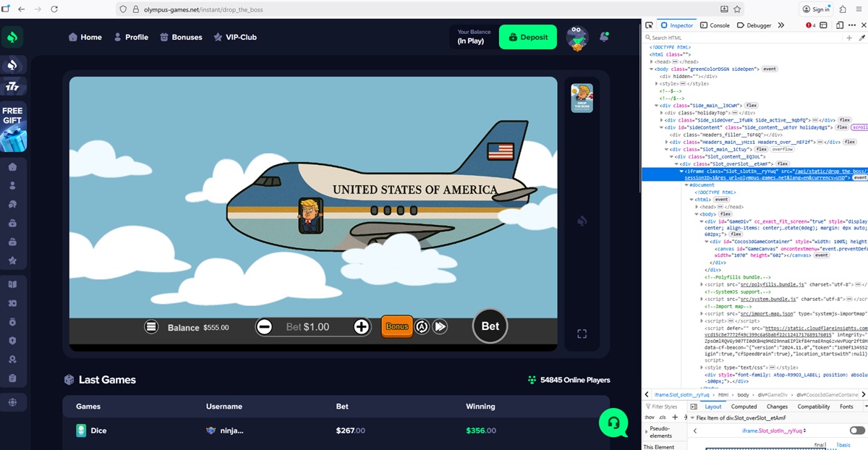Open the live support headset chat
Viewport: 868px width, 450px height.
click(613, 423)
